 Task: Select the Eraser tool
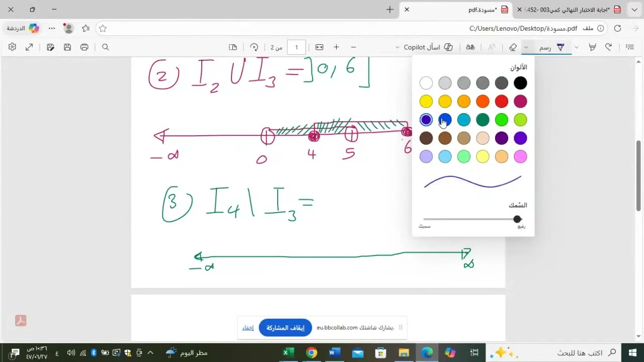513,47
